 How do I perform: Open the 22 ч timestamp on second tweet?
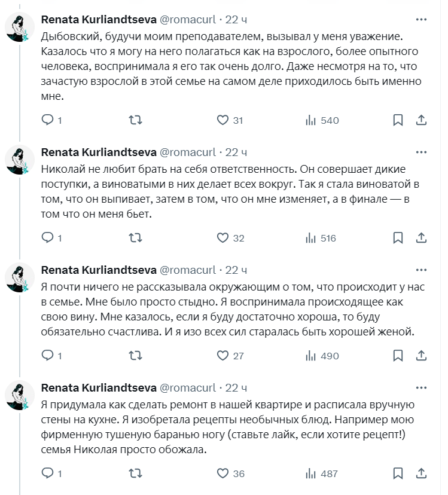tap(236, 152)
